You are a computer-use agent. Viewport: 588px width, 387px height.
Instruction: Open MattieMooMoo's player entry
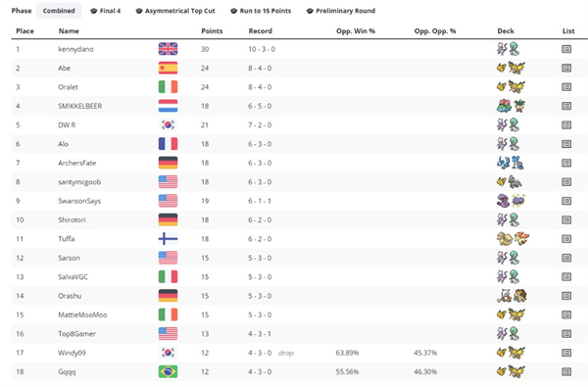82,314
